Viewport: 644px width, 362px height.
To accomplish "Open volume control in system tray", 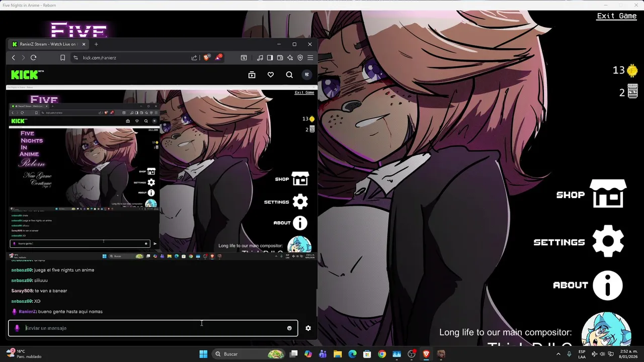I will [x=602, y=354].
